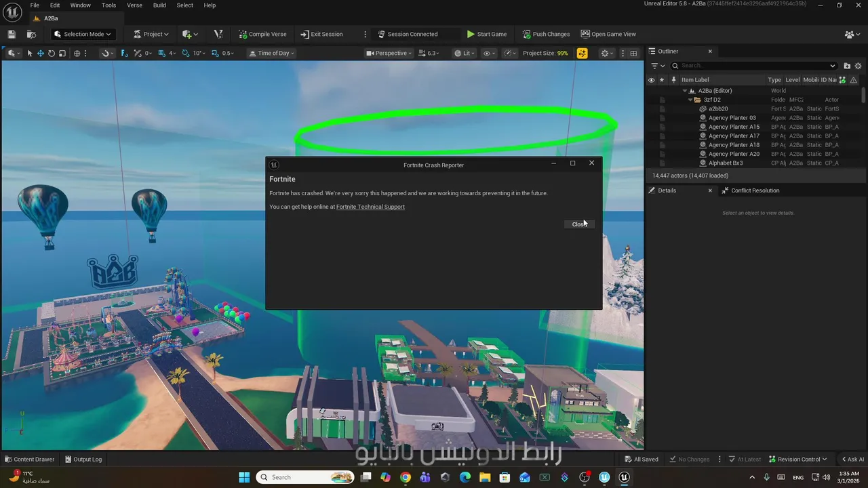This screenshot has height=488, width=868.
Task: Click the Outliner pin column header
Action: tap(673, 80)
